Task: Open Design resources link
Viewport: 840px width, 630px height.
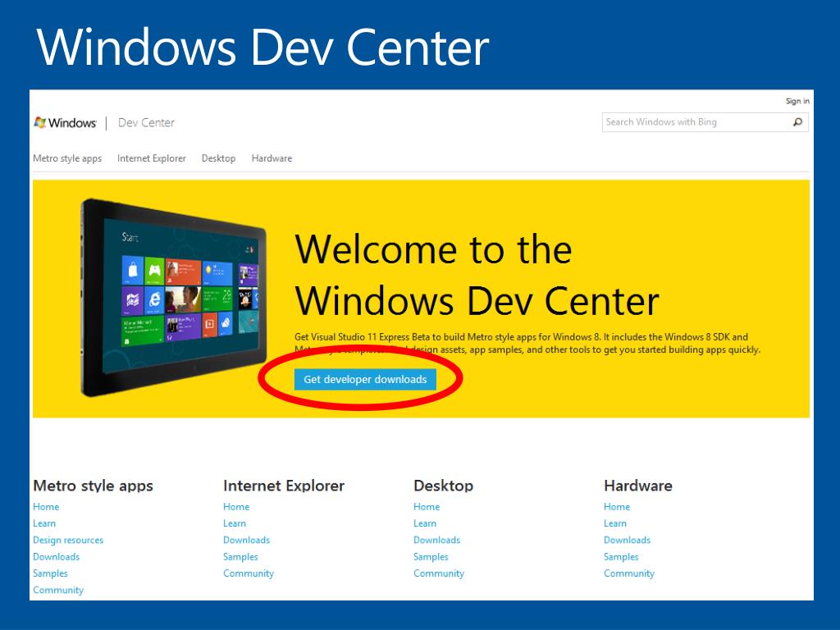Action: (68, 540)
